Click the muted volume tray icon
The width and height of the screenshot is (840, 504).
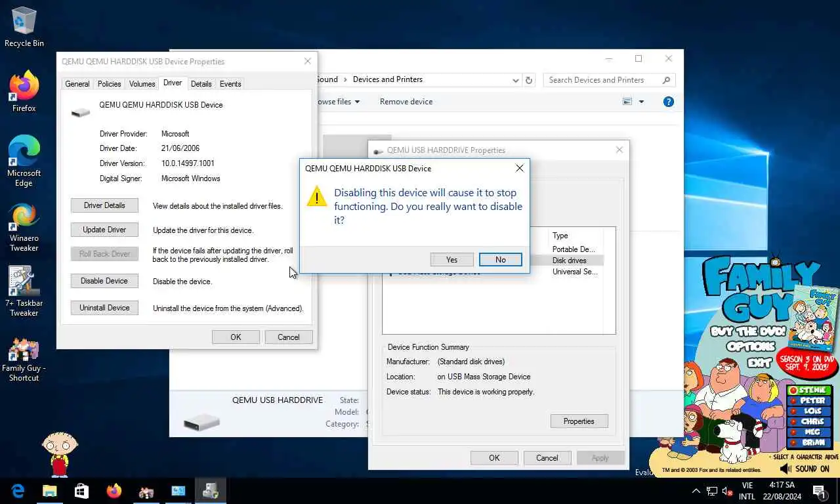pyautogui.click(x=727, y=491)
